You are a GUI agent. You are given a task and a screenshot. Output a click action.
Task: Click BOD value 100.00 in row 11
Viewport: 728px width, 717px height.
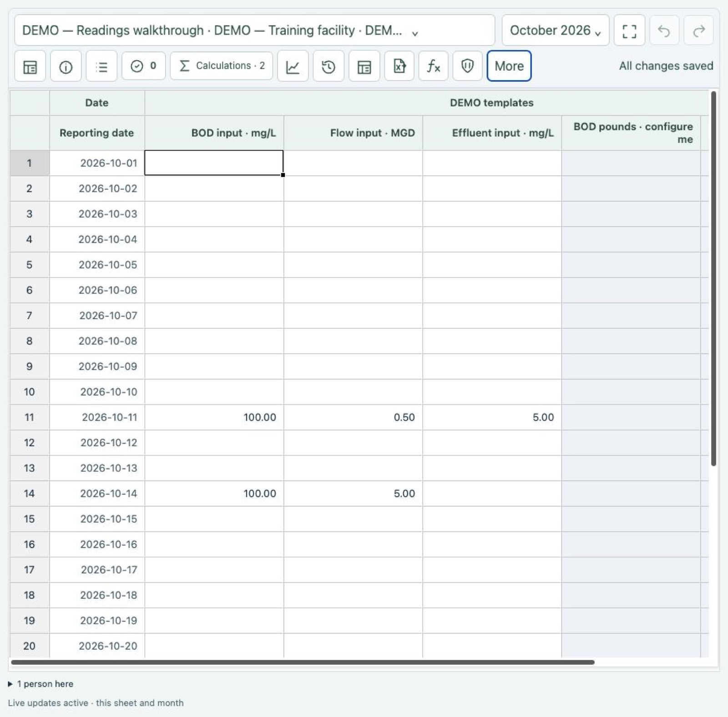214,417
